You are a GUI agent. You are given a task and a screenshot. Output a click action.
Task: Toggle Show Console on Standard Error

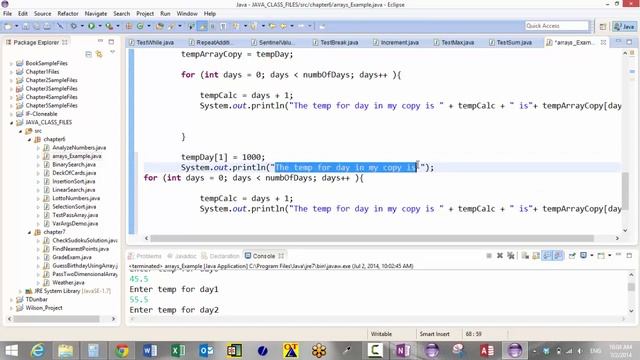[558, 256]
